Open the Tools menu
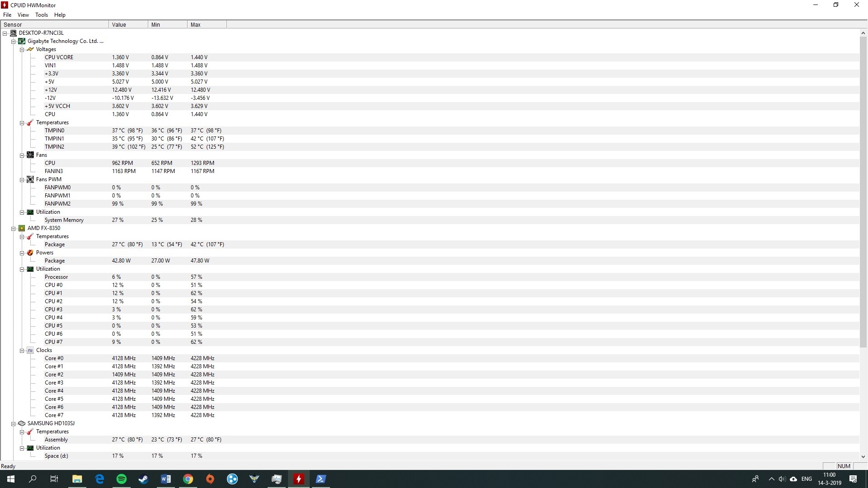The width and height of the screenshot is (868, 488). (41, 15)
